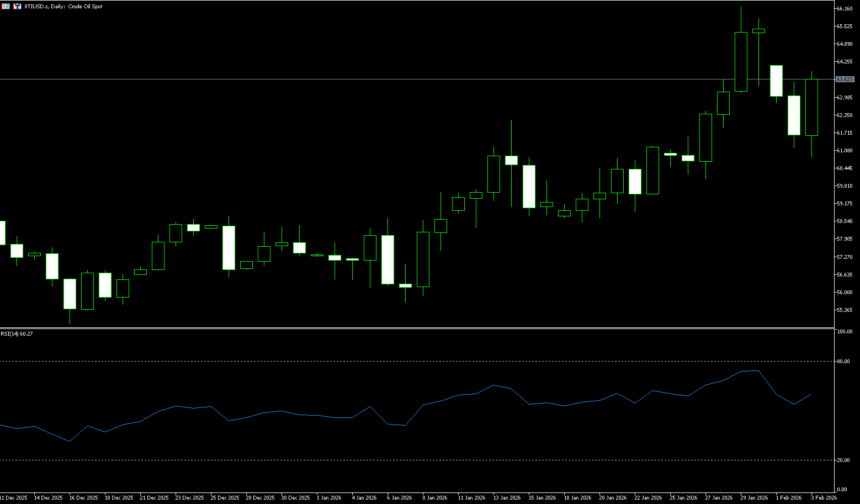Click the 8 Jan 2026 date label
Image resolution: width=860 pixels, height=504 pixels.
[x=434, y=498]
